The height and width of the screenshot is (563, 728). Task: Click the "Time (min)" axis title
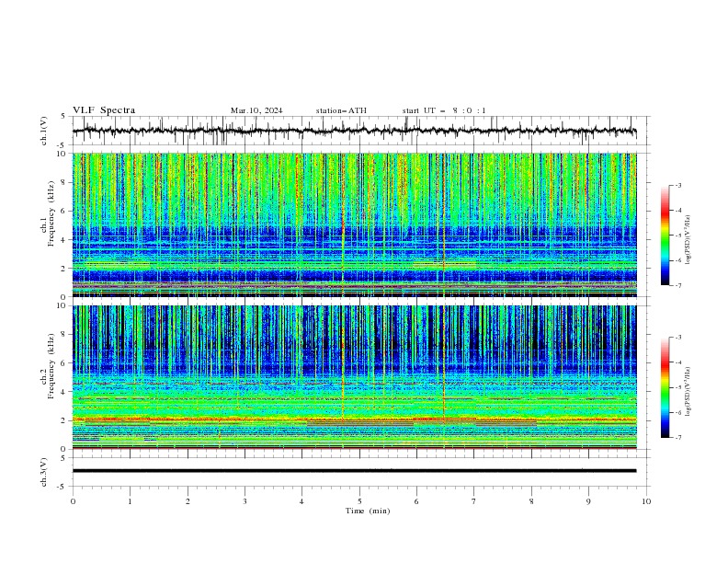pos(368,511)
